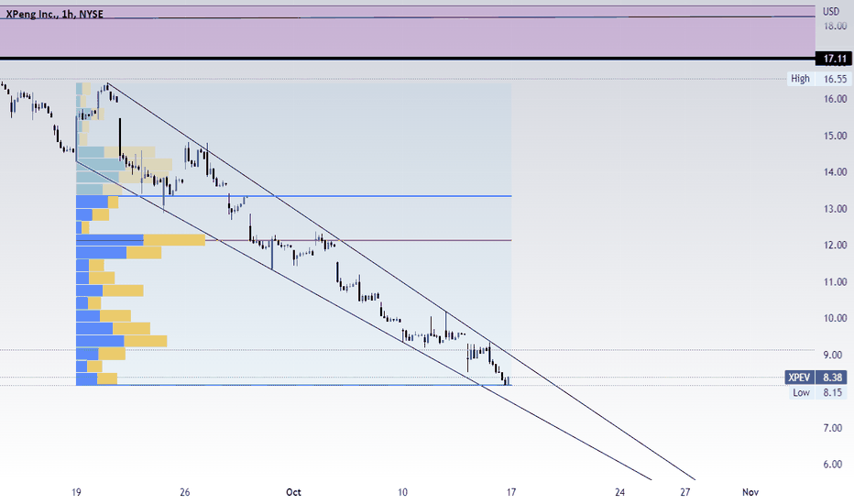This screenshot has width=854, height=504.
Task: Select the lower descending channel trendline
Action: [x=363, y=320]
